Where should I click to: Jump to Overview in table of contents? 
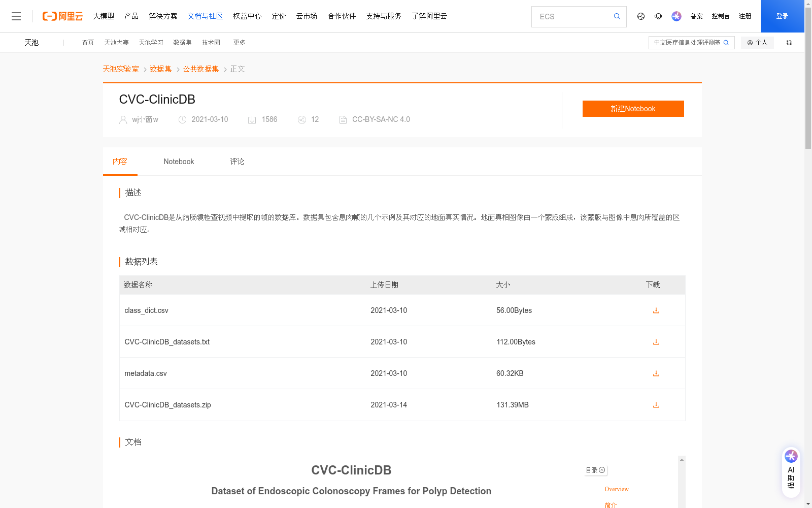[x=617, y=489]
